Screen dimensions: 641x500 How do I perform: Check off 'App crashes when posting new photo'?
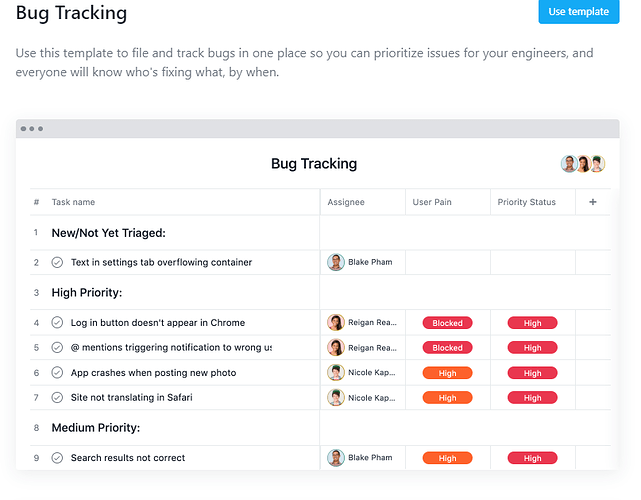click(x=57, y=372)
